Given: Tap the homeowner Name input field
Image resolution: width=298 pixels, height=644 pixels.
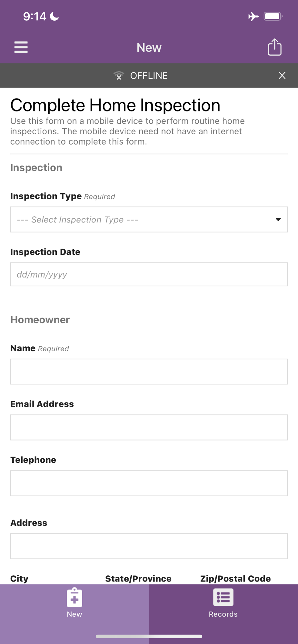Looking at the screenshot, I should (x=149, y=372).
